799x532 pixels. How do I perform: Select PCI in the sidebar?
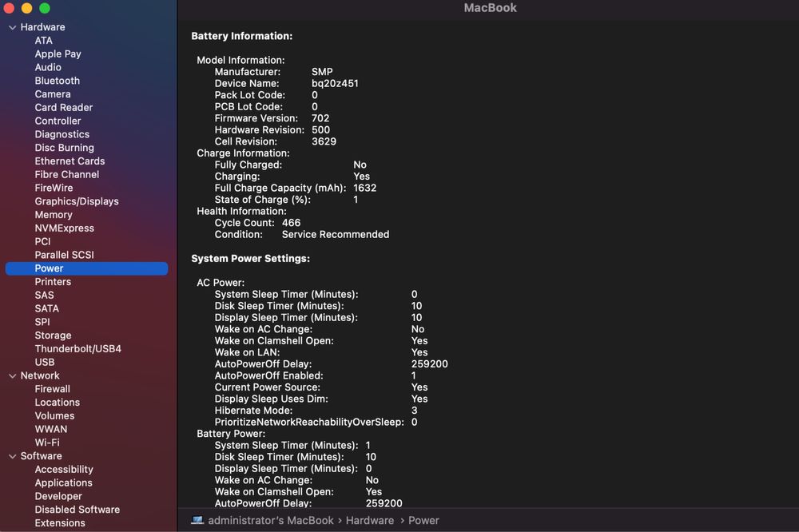pos(42,241)
